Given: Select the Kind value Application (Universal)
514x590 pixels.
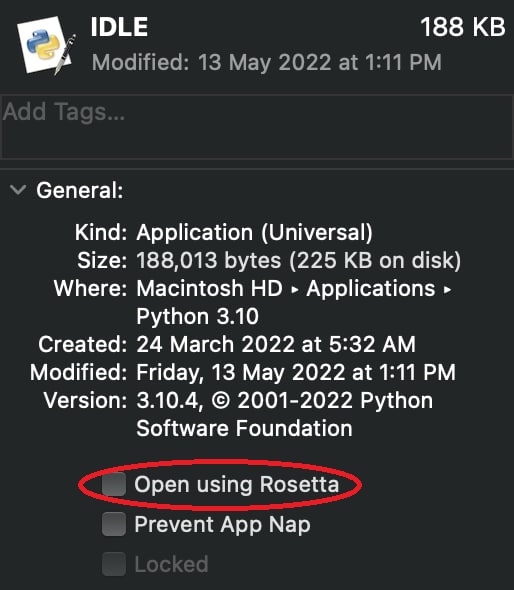Looking at the screenshot, I should pyautogui.click(x=254, y=233).
